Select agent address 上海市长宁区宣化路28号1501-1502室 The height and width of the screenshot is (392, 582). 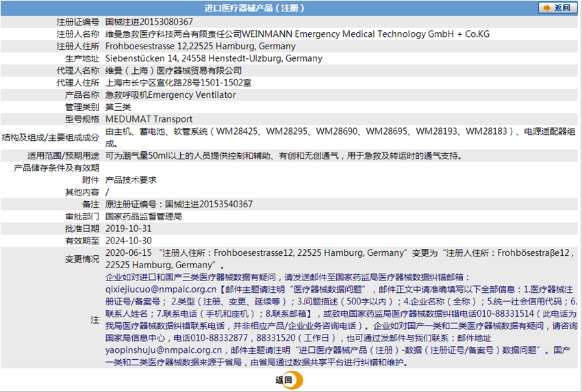pos(179,83)
